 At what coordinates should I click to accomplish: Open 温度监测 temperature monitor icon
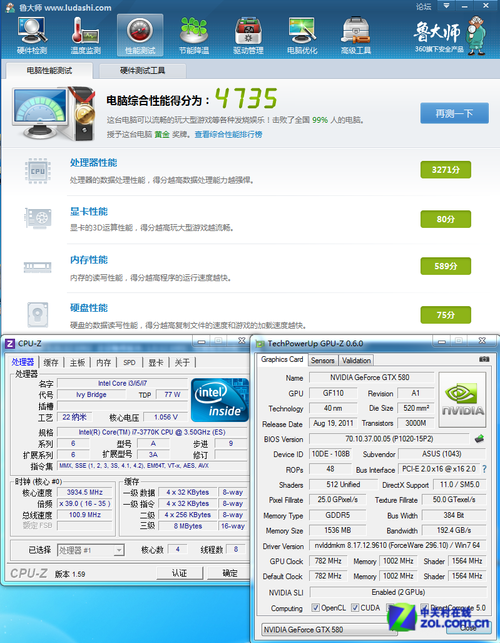[85, 35]
